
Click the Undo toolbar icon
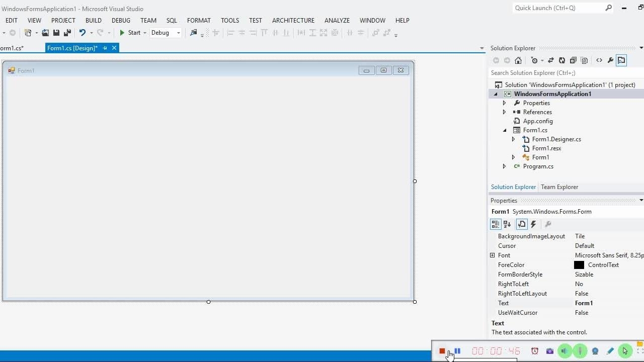[83, 33]
